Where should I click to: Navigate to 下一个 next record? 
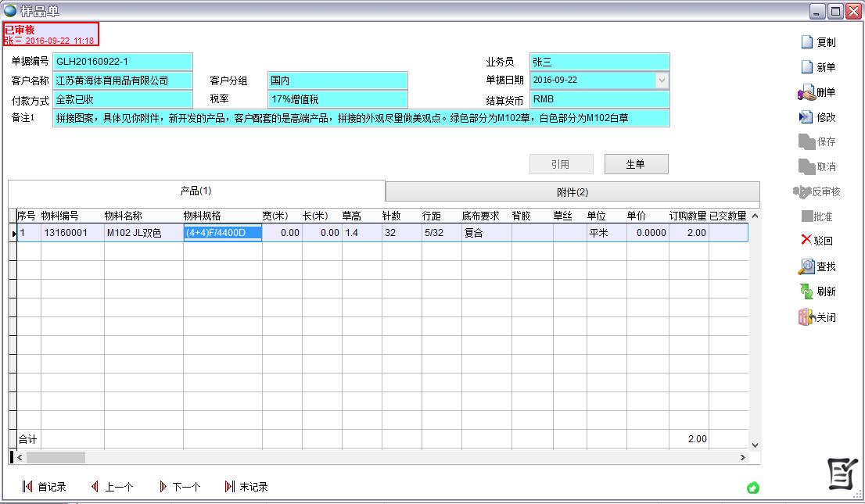click(x=179, y=487)
